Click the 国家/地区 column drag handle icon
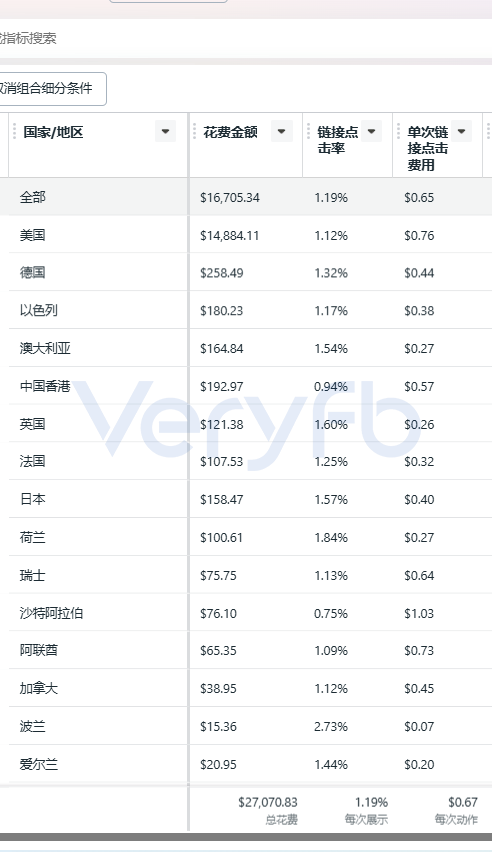Image resolution: width=492 pixels, height=852 pixels. [15, 131]
